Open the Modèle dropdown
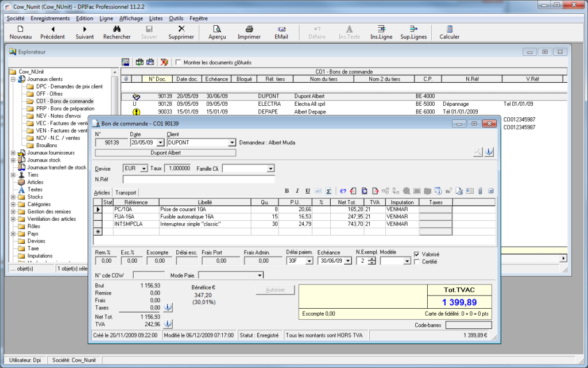Screen dimensions: 588x368 click(x=407, y=260)
